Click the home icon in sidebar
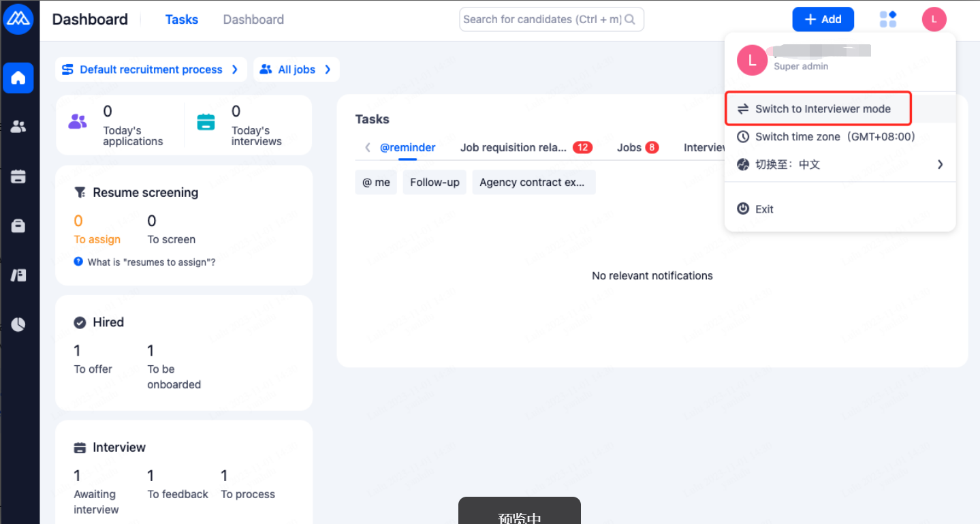The height and width of the screenshot is (524, 980). click(x=18, y=78)
